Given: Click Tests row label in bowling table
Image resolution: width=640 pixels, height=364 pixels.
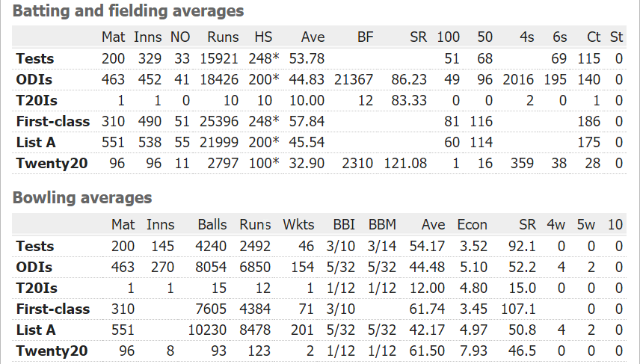Looking at the screenshot, I should 35,246.
